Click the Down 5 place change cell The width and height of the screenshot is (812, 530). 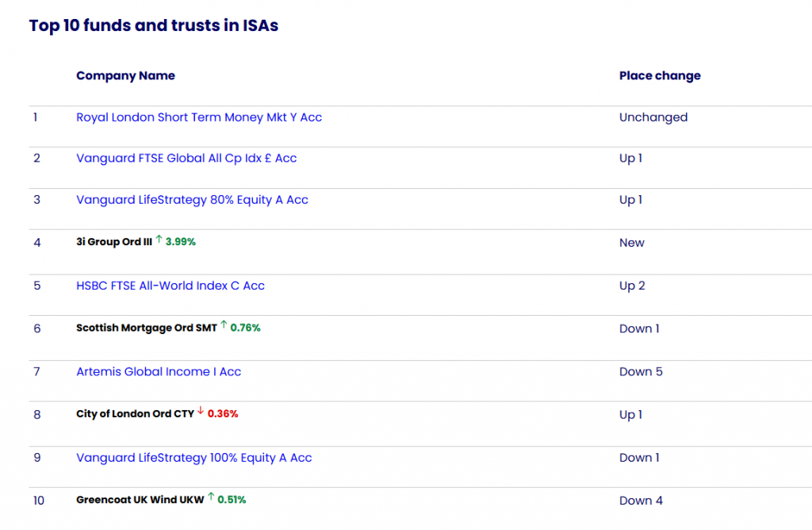(x=641, y=372)
